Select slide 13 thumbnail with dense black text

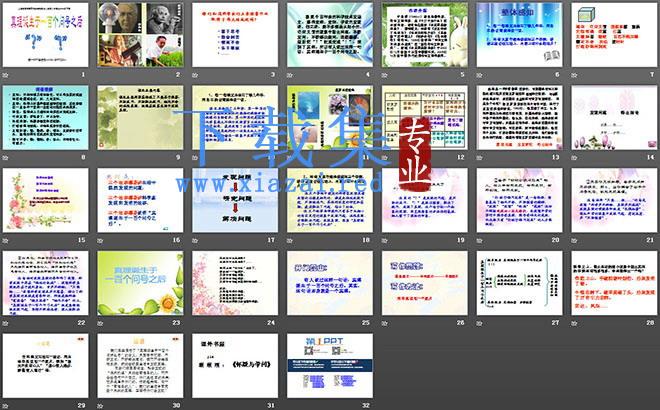click(x=519, y=117)
